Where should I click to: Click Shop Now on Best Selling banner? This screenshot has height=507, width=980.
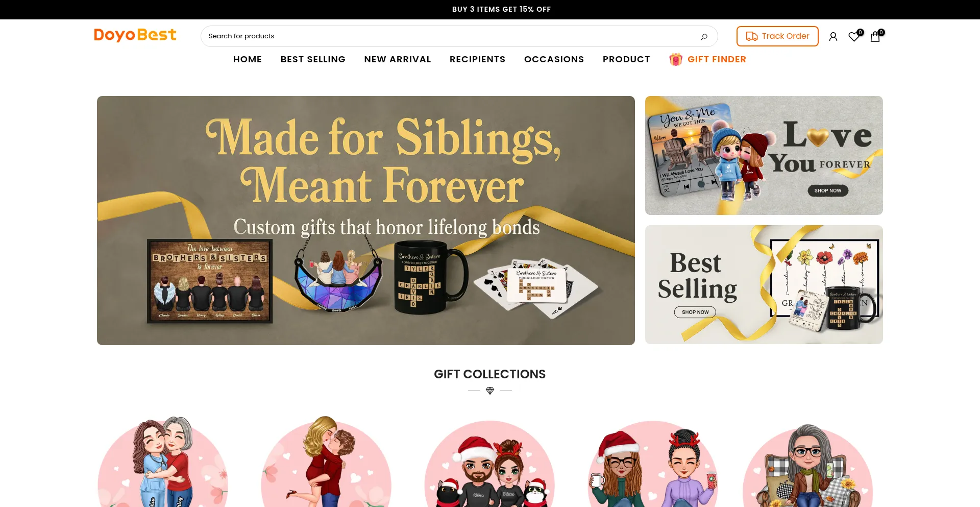pos(695,312)
